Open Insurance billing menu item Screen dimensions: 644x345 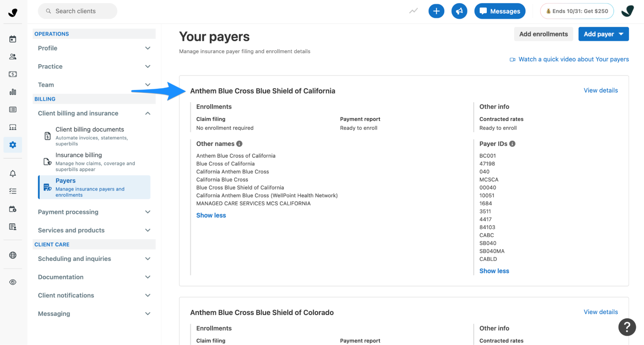coord(94,162)
